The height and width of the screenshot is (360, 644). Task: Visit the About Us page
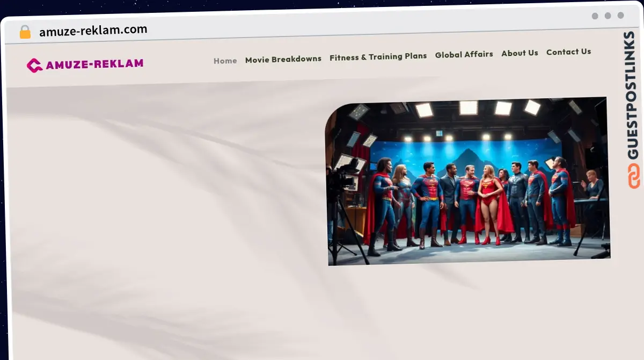(519, 53)
